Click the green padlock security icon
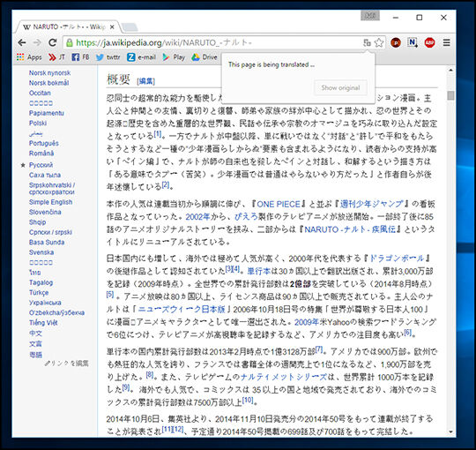 pyautogui.click(x=70, y=42)
